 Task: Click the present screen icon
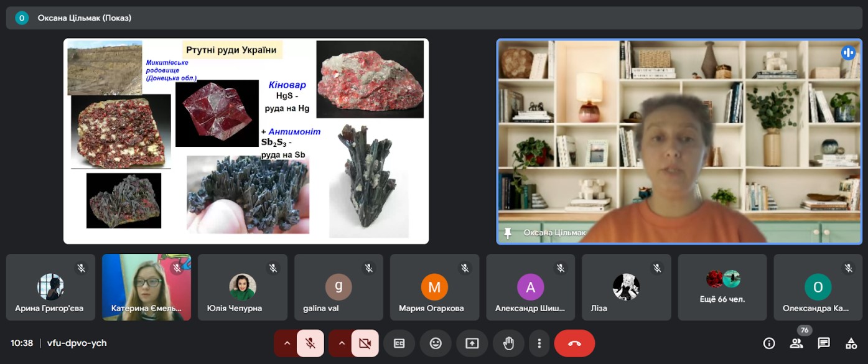click(x=472, y=343)
